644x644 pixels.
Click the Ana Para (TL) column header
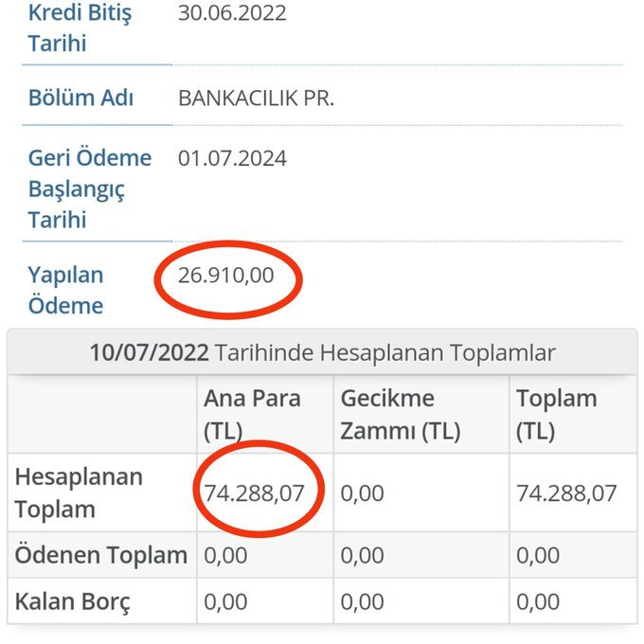tap(252, 414)
